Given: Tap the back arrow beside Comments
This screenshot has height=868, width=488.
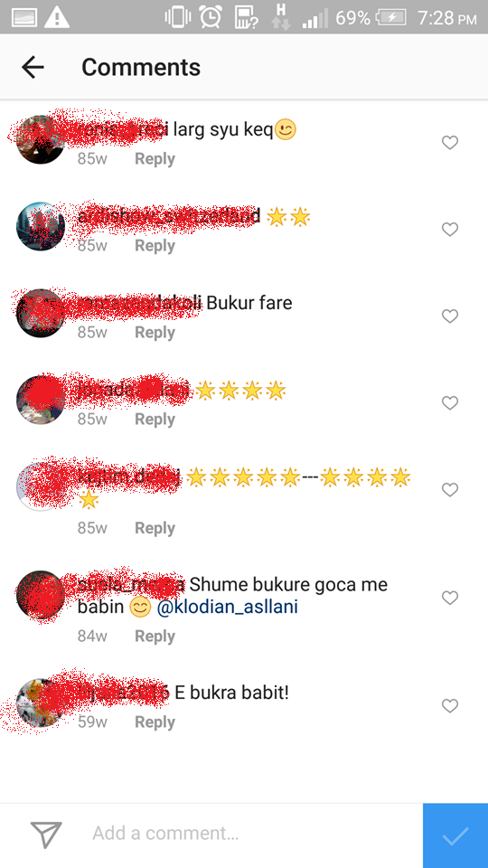Looking at the screenshot, I should [x=33, y=67].
